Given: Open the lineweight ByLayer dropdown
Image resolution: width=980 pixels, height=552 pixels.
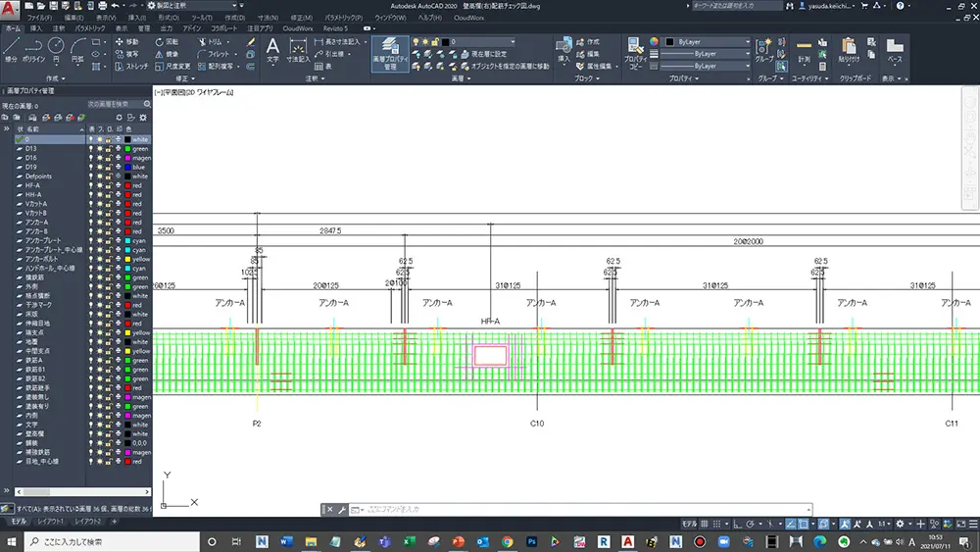Looking at the screenshot, I should (x=707, y=54).
